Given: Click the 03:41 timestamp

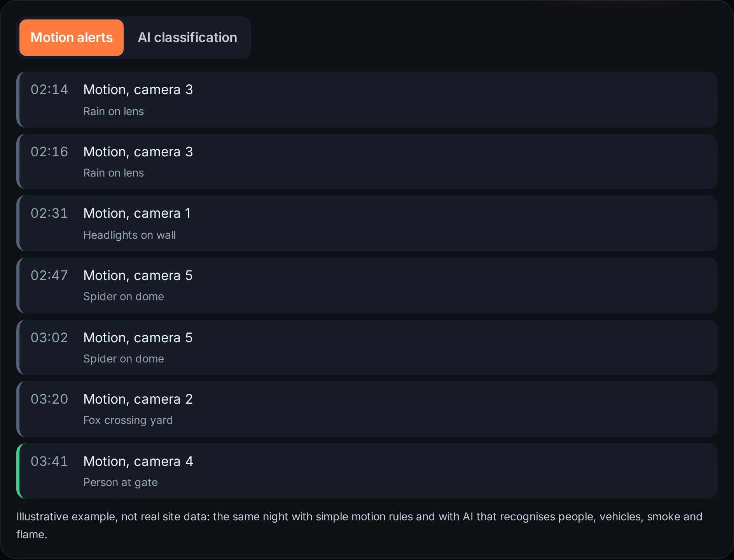Looking at the screenshot, I should click(49, 461).
